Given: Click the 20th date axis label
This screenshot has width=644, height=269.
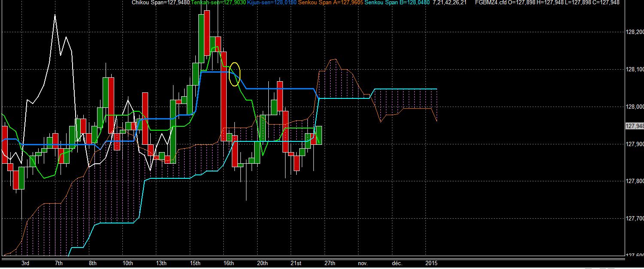Looking at the screenshot, I should (262, 263).
